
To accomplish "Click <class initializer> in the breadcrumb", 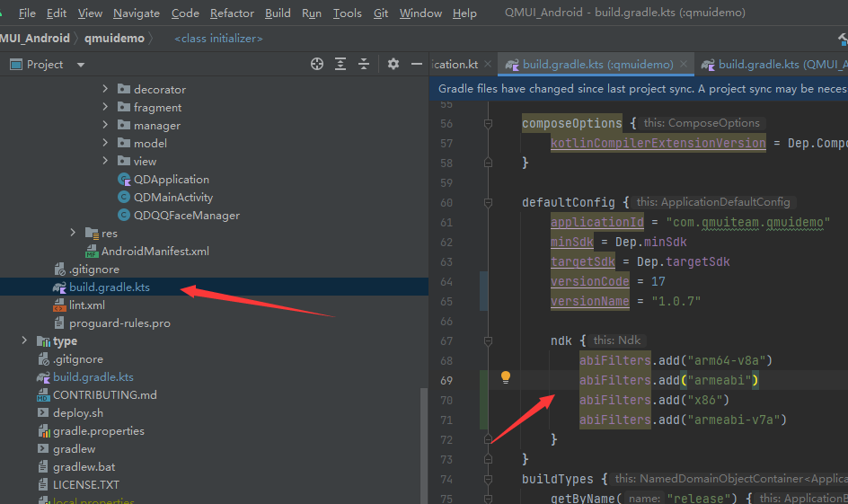I will (218, 39).
